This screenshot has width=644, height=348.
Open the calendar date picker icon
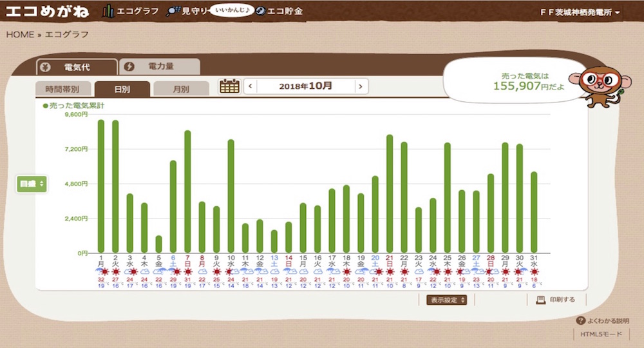[x=230, y=86]
